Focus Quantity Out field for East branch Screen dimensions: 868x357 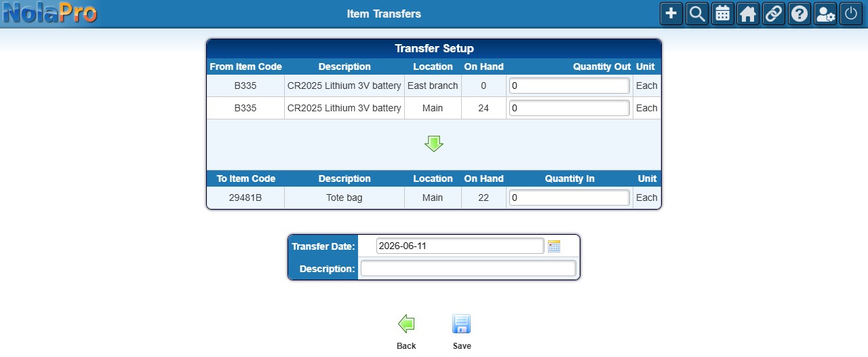[x=570, y=86]
